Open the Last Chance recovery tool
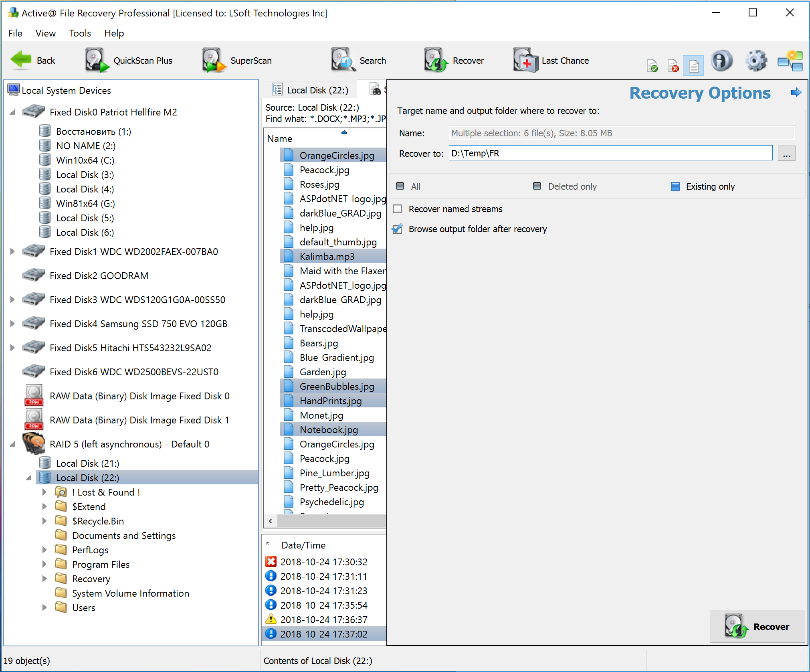The image size is (810, 672). (551, 61)
